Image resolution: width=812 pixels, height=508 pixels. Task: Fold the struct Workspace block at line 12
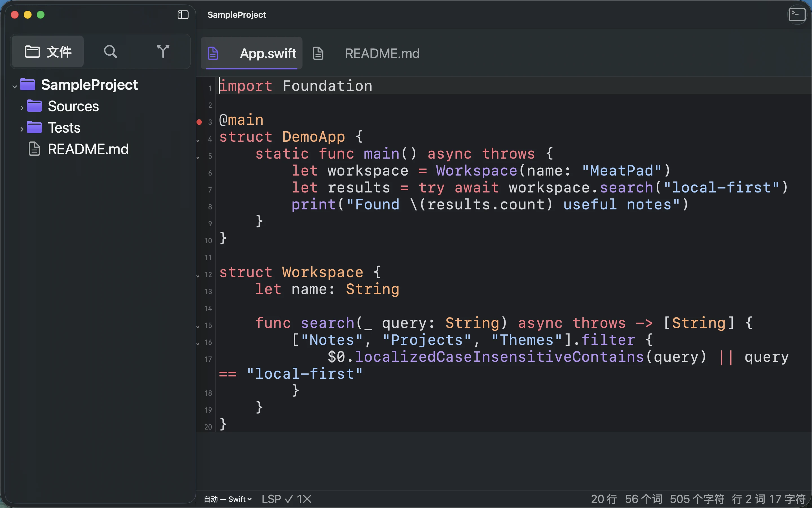pos(198,276)
